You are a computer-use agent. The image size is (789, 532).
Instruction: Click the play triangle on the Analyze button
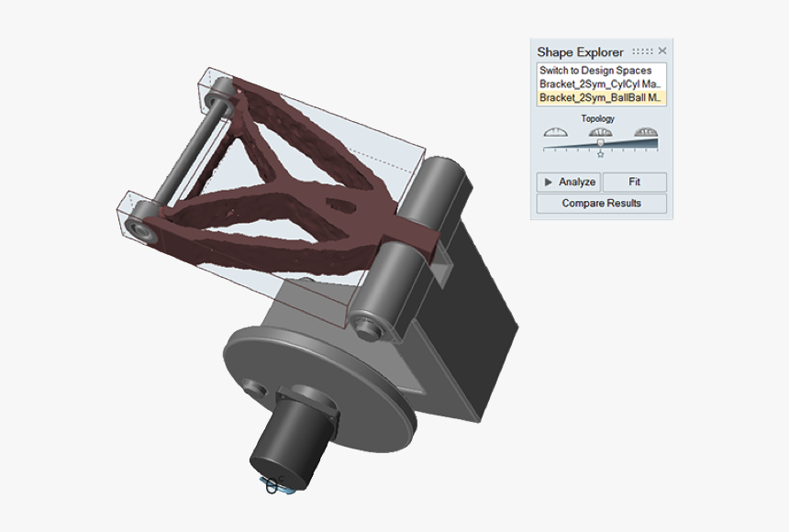click(x=547, y=183)
